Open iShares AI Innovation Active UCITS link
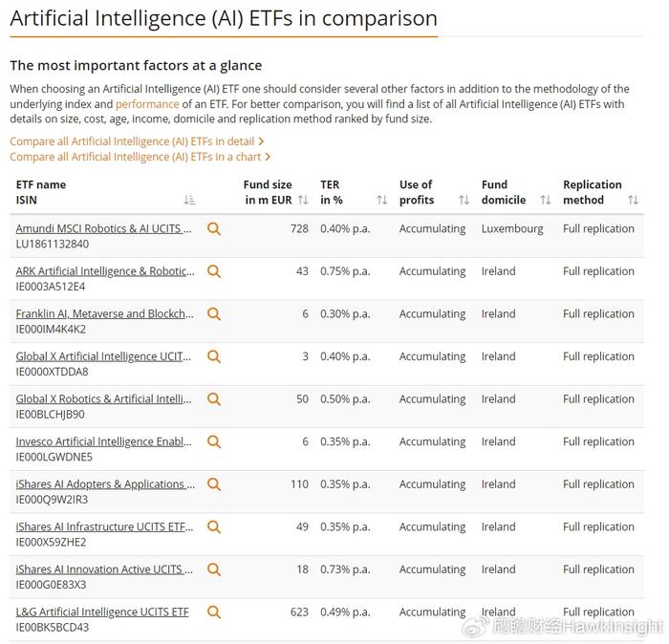The width and height of the screenshot is (669, 644). click(x=104, y=569)
